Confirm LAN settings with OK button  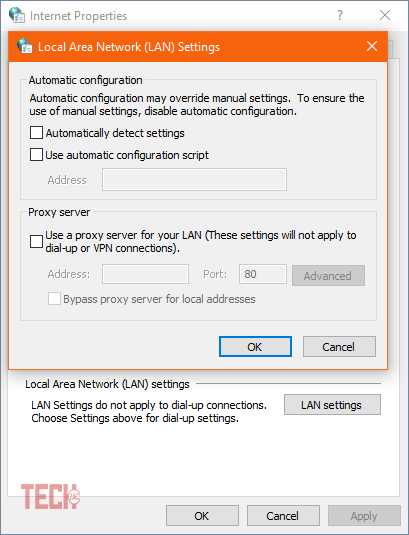[255, 347]
